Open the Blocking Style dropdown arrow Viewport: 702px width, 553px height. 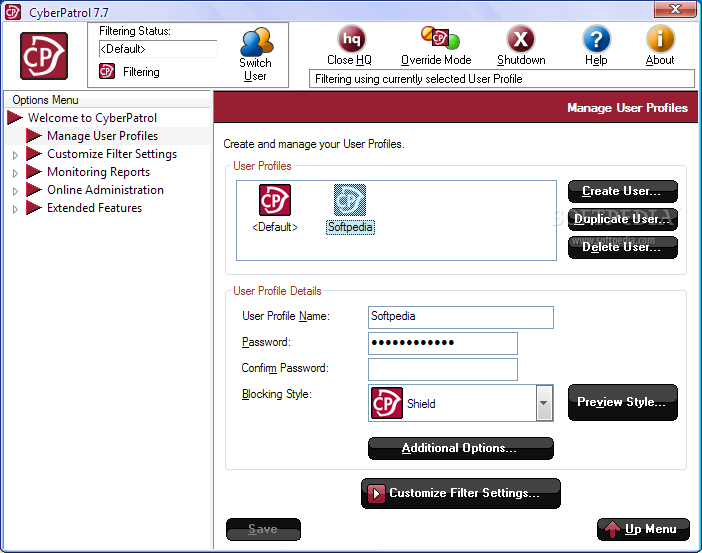[x=544, y=403]
